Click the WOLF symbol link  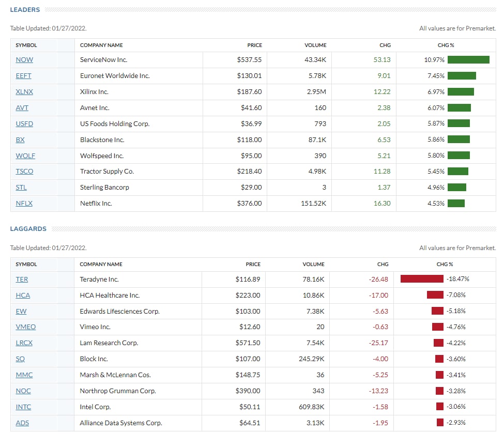[25, 156]
